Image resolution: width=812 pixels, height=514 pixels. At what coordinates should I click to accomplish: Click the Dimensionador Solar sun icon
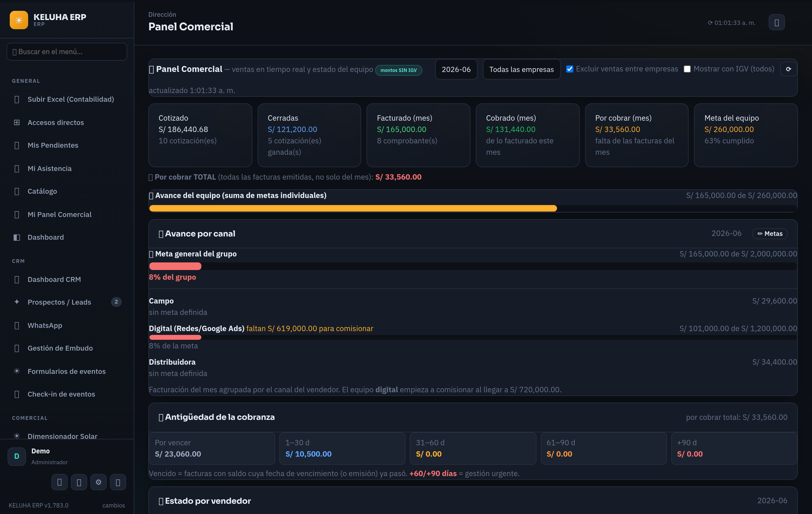coord(17,436)
